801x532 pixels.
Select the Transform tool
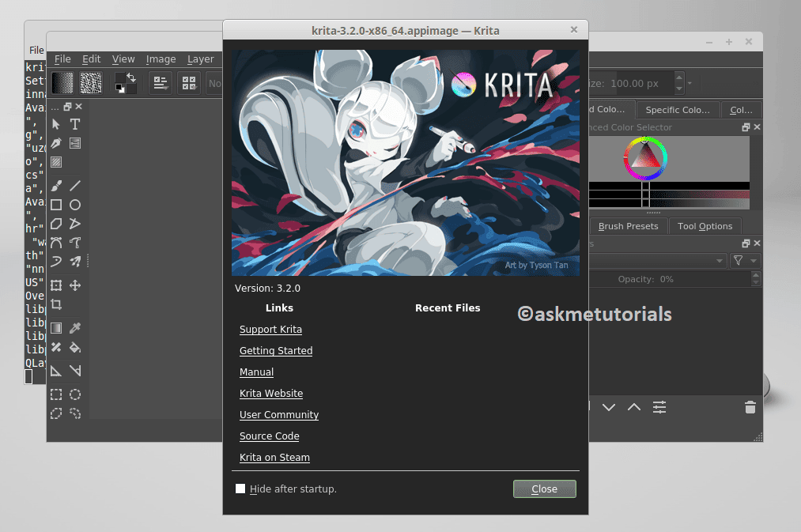pos(56,285)
